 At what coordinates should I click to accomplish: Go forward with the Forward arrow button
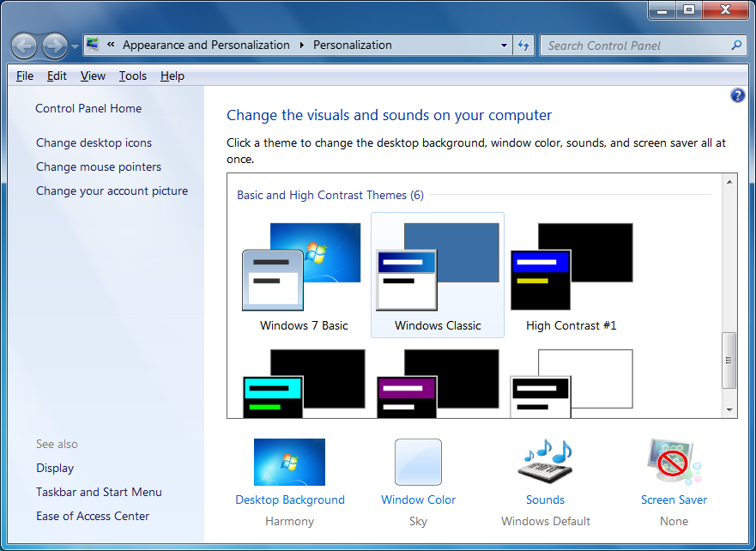pos(55,46)
